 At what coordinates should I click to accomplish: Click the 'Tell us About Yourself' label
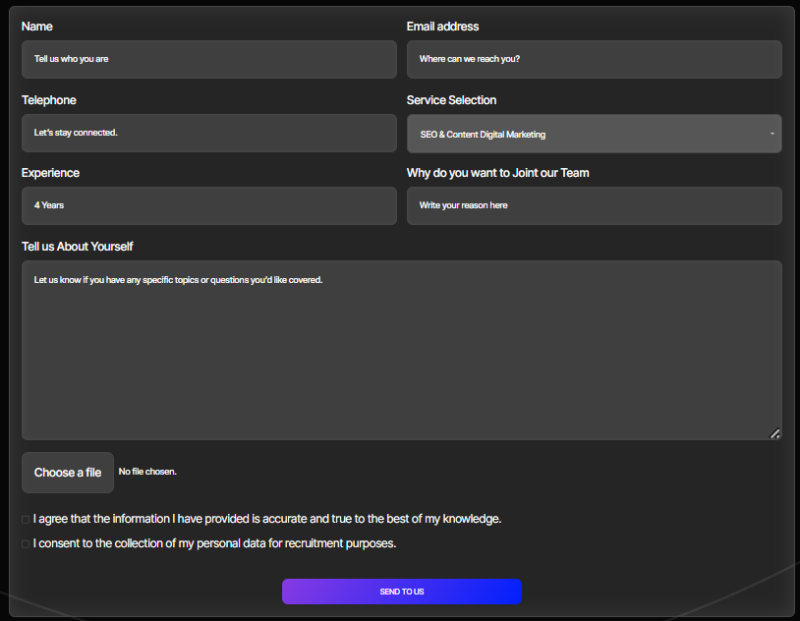[x=77, y=246]
